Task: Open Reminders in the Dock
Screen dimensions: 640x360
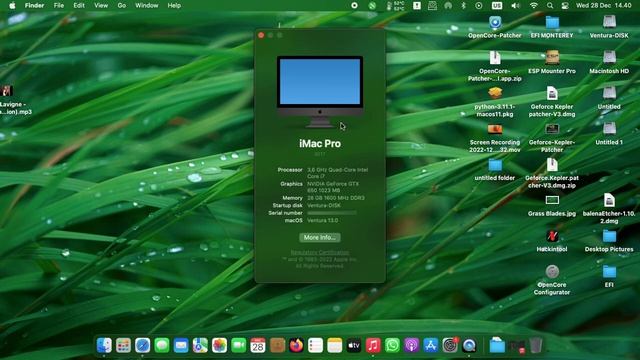Action: pos(316,345)
